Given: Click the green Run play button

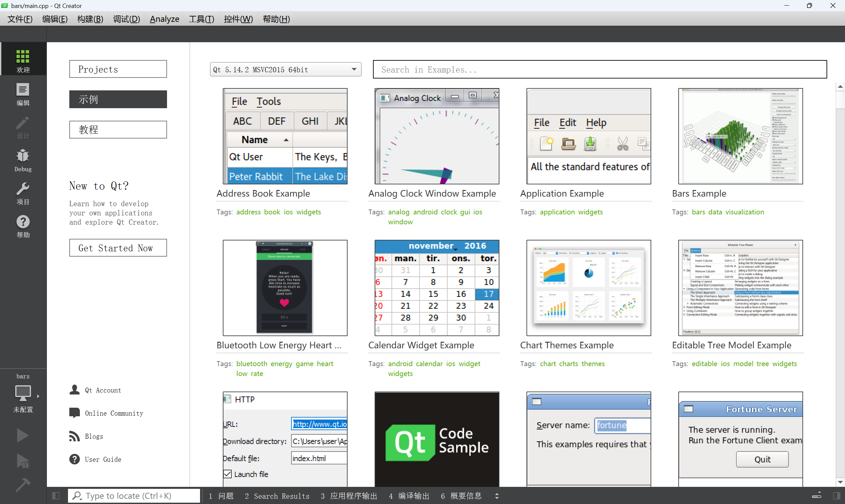Looking at the screenshot, I should [x=23, y=435].
